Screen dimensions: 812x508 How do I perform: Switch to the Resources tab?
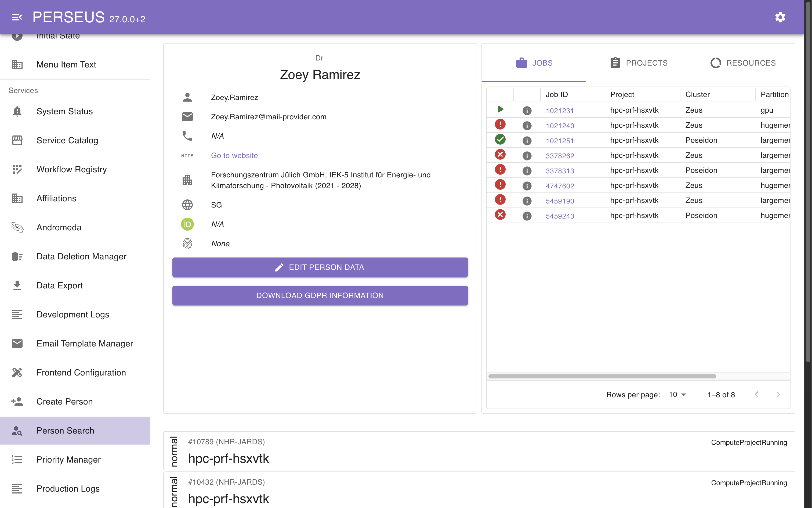[743, 63]
